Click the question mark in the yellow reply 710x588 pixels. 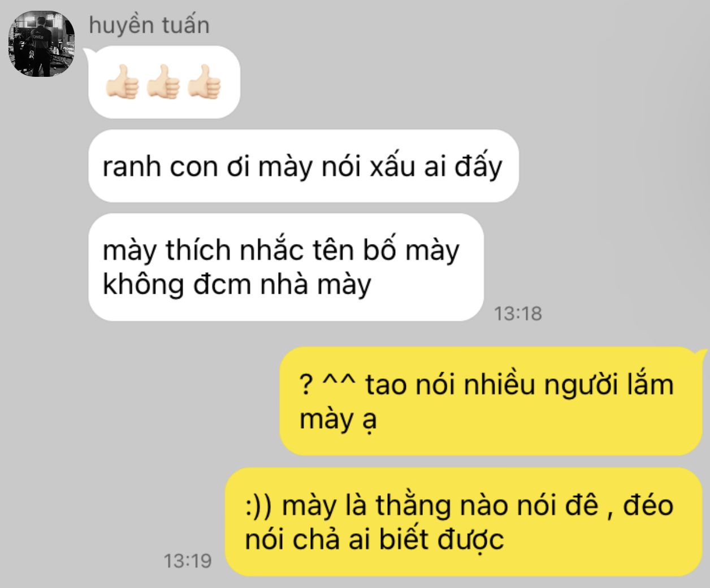tap(305, 385)
